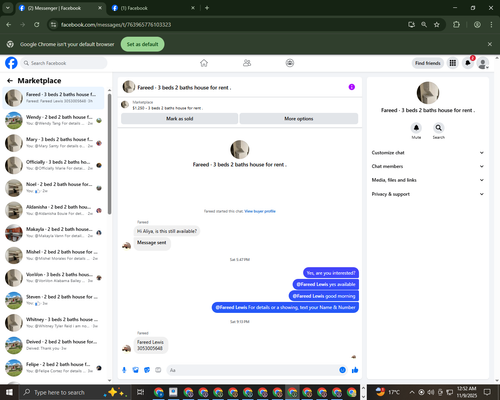Open the Facebook menu grid icon
Screen dimensions: 500x400
tap(453, 63)
